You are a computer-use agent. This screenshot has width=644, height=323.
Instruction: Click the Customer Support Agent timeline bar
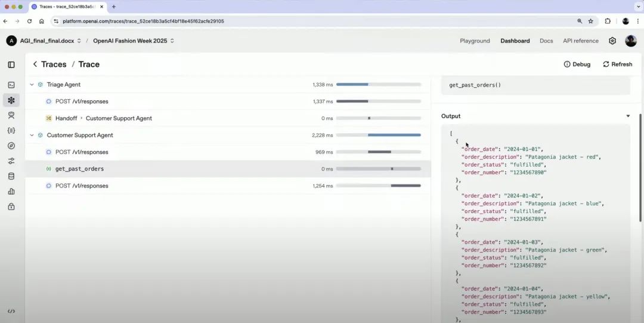[x=394, y=135]
